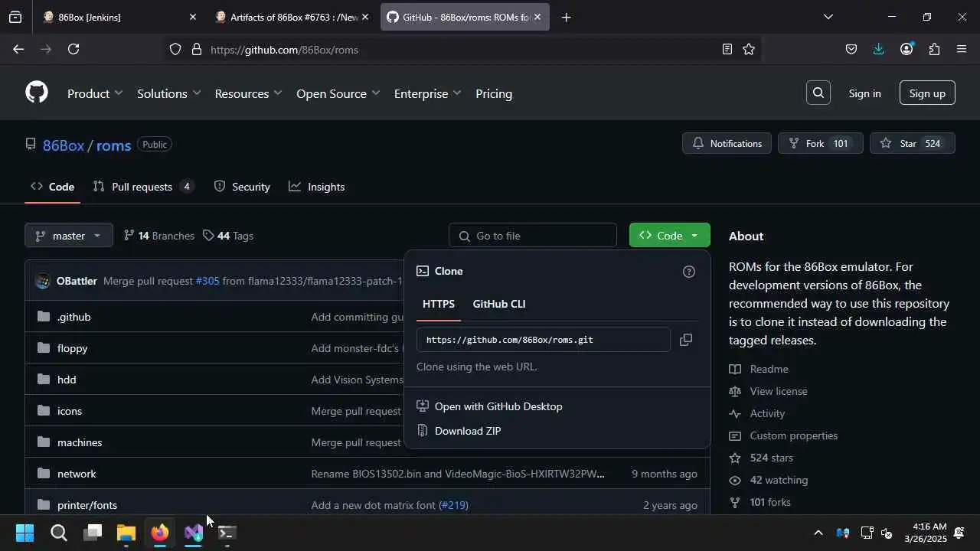Open OBattler's avatar profile
This screenshot has height=551, width=980.
[x=43, y=281]
